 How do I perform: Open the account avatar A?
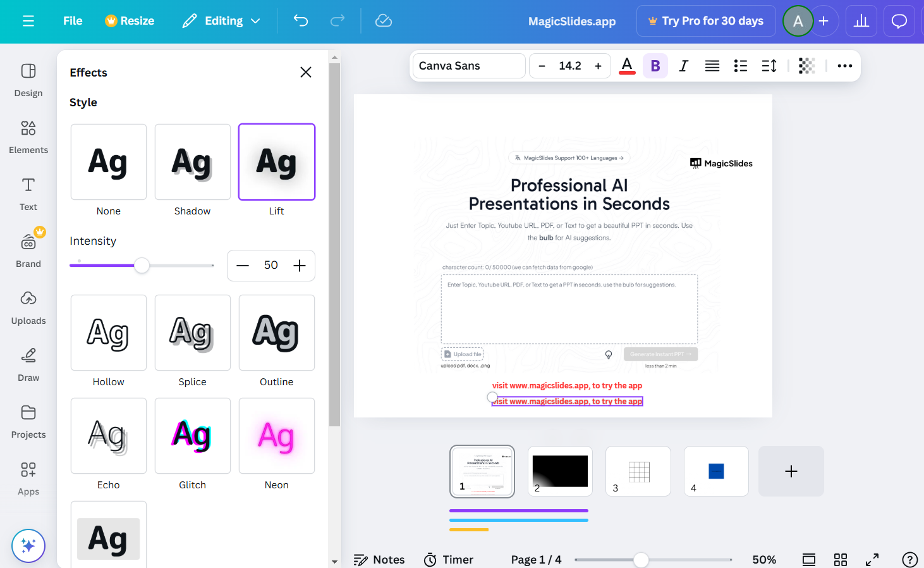pyautogui.click(x=798, y=21)
